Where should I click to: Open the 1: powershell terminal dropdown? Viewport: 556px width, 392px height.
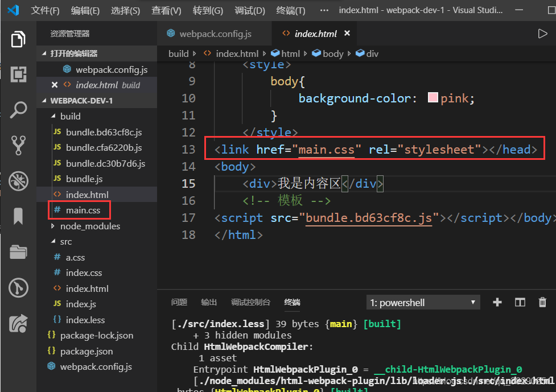(x=423, y=302)
